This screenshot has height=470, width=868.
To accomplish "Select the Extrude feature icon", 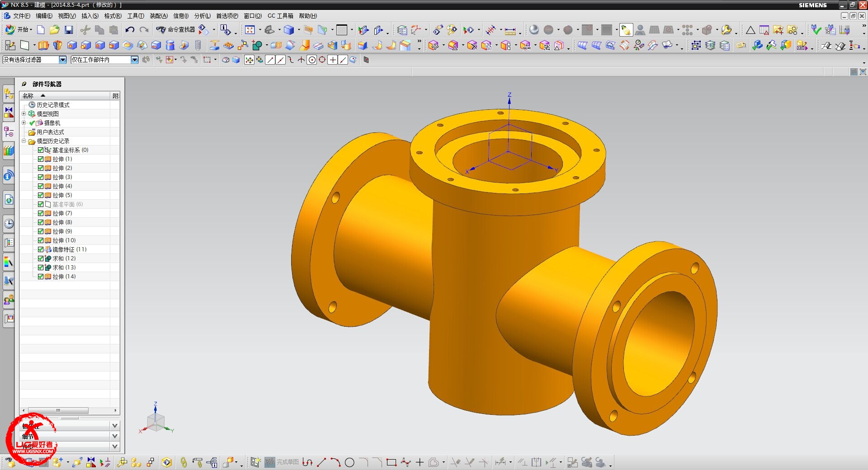I will tap(43, 45).
